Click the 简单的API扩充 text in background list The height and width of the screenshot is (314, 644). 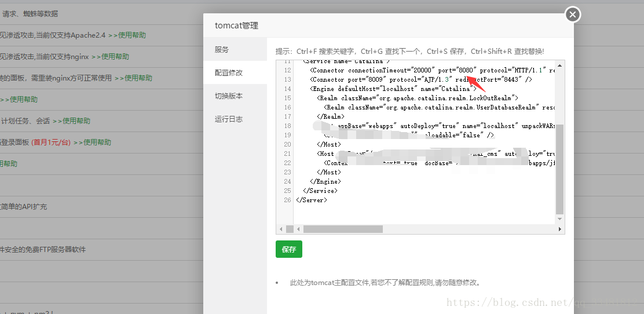(x=25, y=207)
